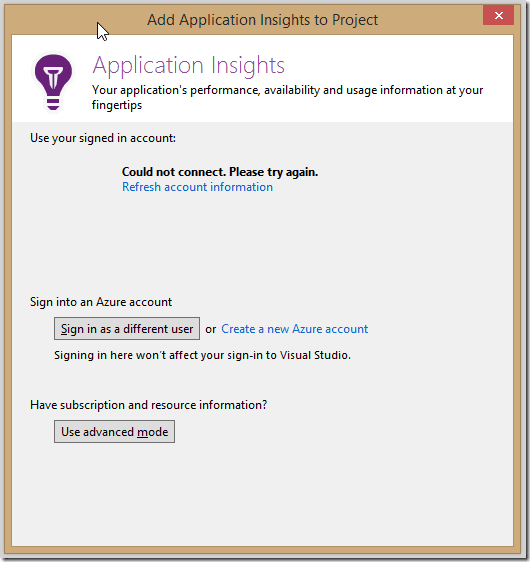Click empty gray area below advanced mode button
Image resolution: width=530 pixels, height=562 pixels.
click(262, 495)
